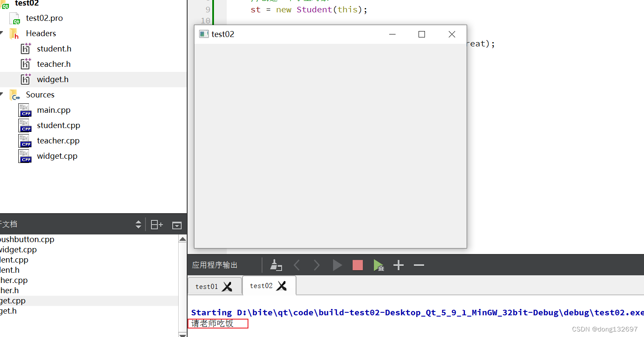Open student.cpp source file
This screenshot has width=644, height=337.
58,125
